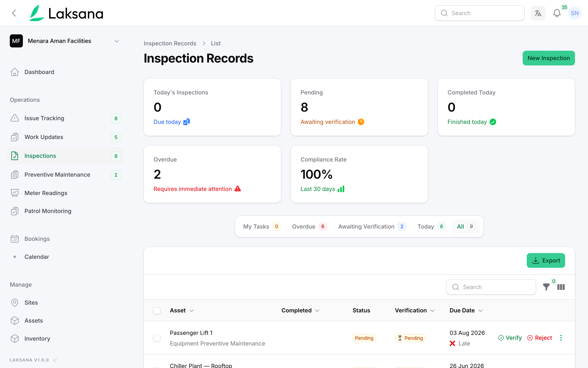Click the Laksana leaf logo
This screenshot has width=588, height=368.
37,13
